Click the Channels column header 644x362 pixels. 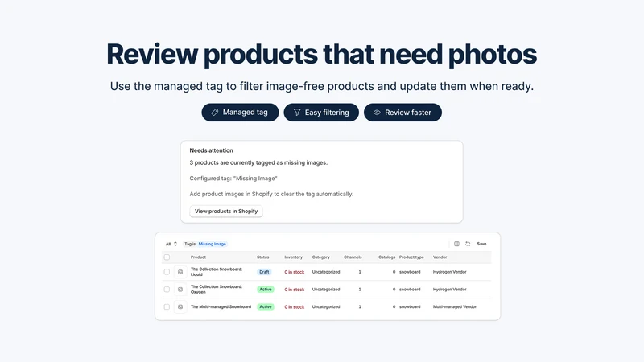click(353, 257)
